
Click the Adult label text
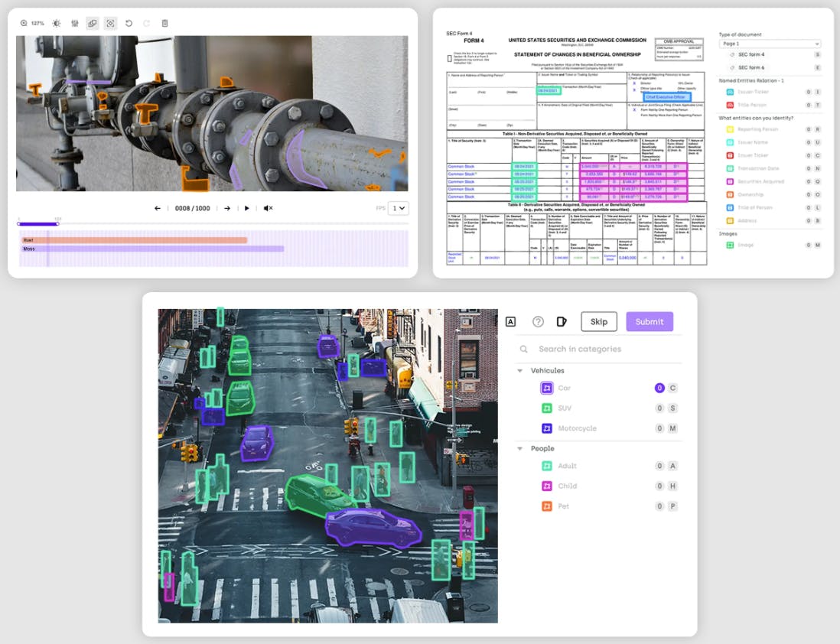coord(568,466)
